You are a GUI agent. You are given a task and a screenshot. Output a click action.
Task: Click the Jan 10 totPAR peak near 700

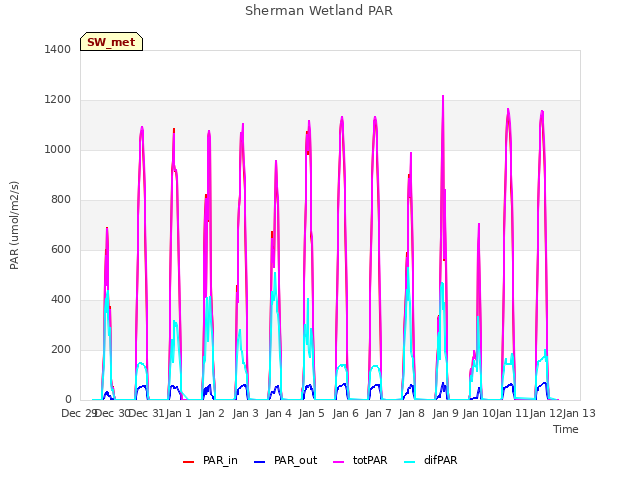[479, 224]
